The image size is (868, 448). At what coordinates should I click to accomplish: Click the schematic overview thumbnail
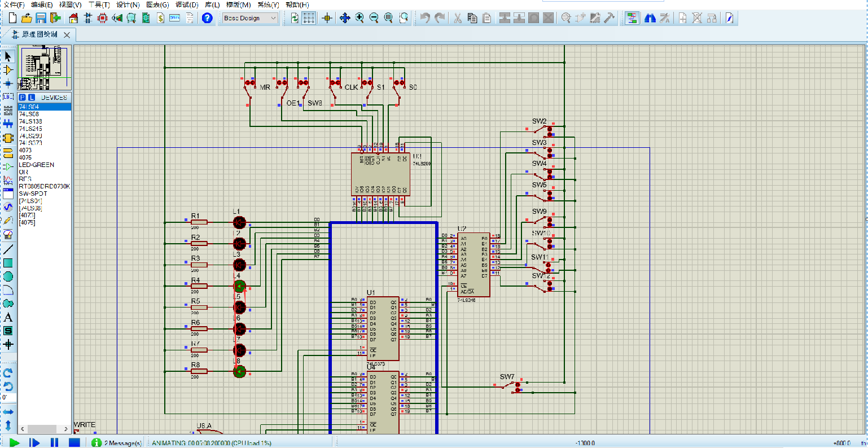point(45,68)
